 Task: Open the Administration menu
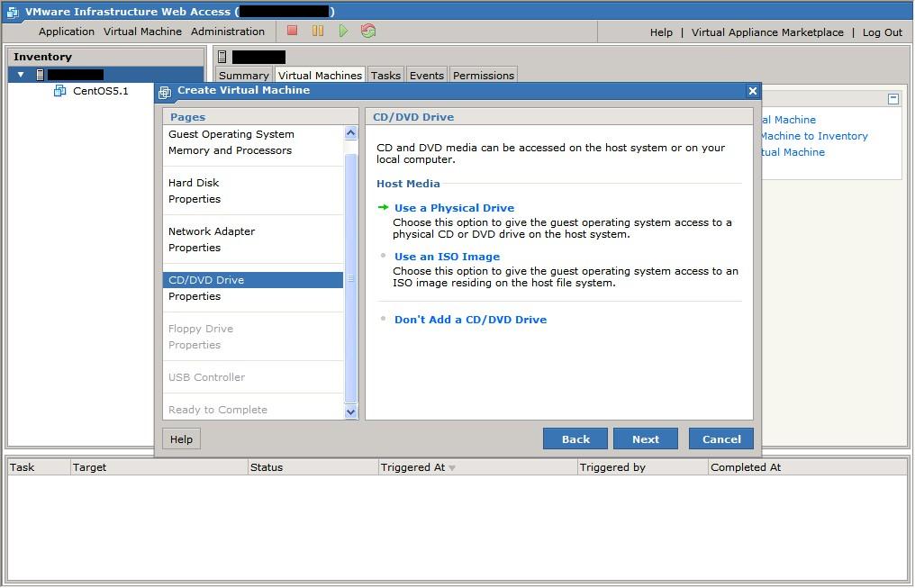coord(228,32)
